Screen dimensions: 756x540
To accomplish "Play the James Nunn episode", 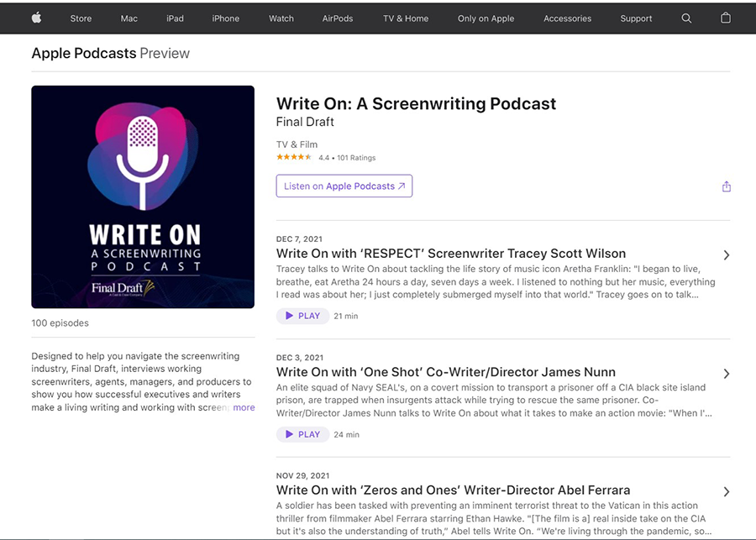I will coord(302,434).
